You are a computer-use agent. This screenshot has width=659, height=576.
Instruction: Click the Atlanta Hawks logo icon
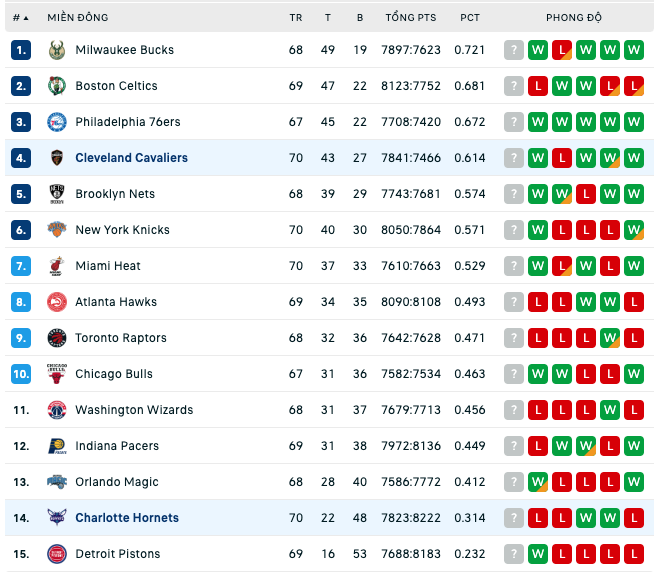point(57,302)
